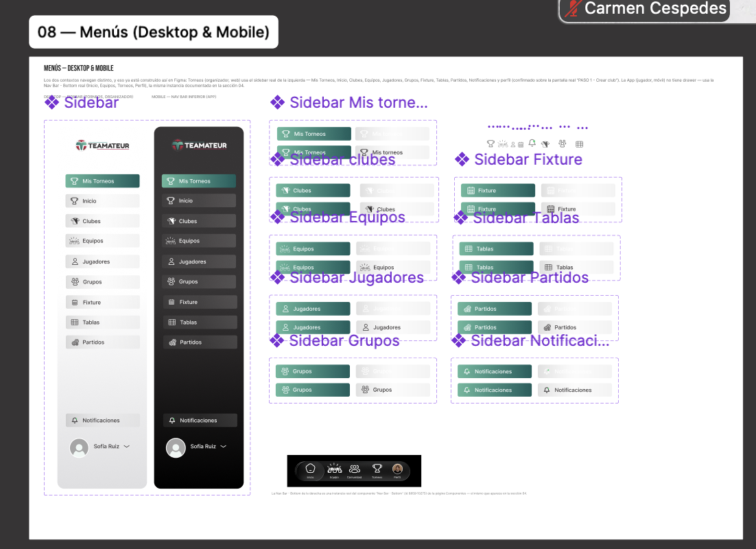Expand Sofía Ruiz chevron in the dark sidebar

pyautogui.click(x=223, y=446)
